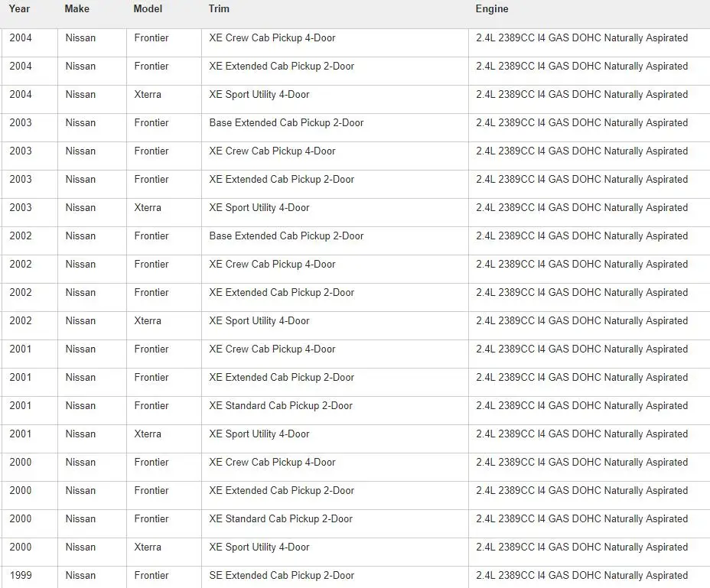
Task: Click Xterra model in the 2004 row
Action: click(x=148, y=95)
